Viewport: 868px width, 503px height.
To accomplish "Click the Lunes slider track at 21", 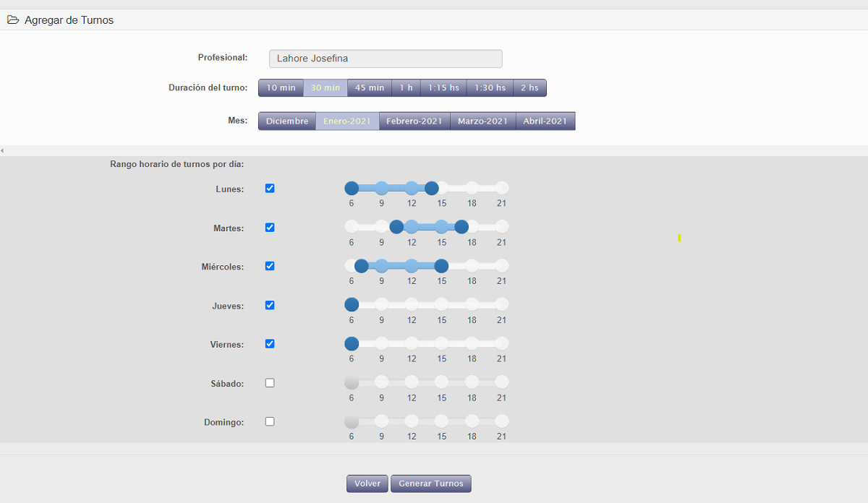I will [x=502, y=189].
